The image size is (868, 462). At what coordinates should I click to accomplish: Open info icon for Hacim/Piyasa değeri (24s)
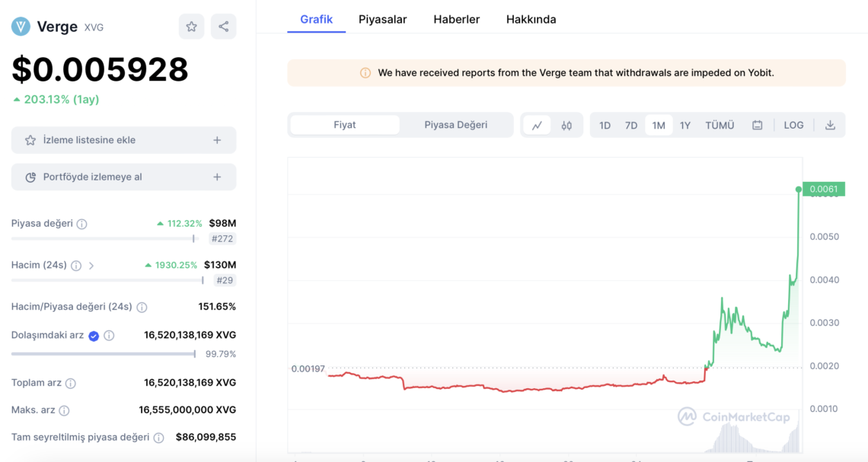142,307
